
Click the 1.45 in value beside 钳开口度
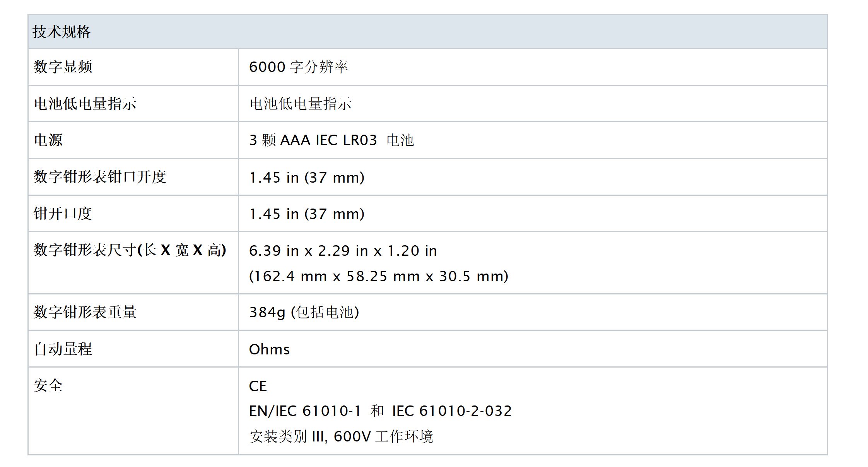(307, 214)
